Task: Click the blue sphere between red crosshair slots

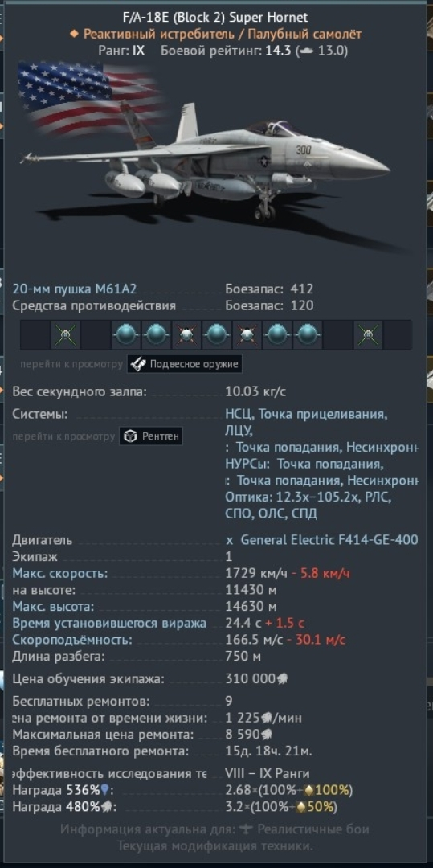Action: tap(217, 334)
